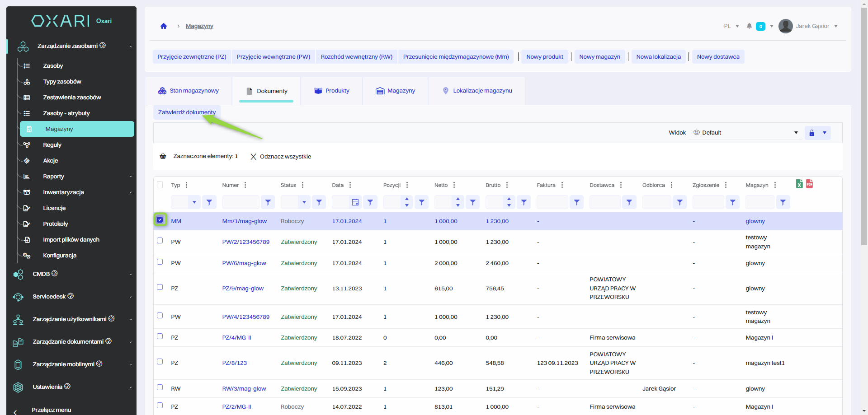Export the table to PDF

(809, 184)
